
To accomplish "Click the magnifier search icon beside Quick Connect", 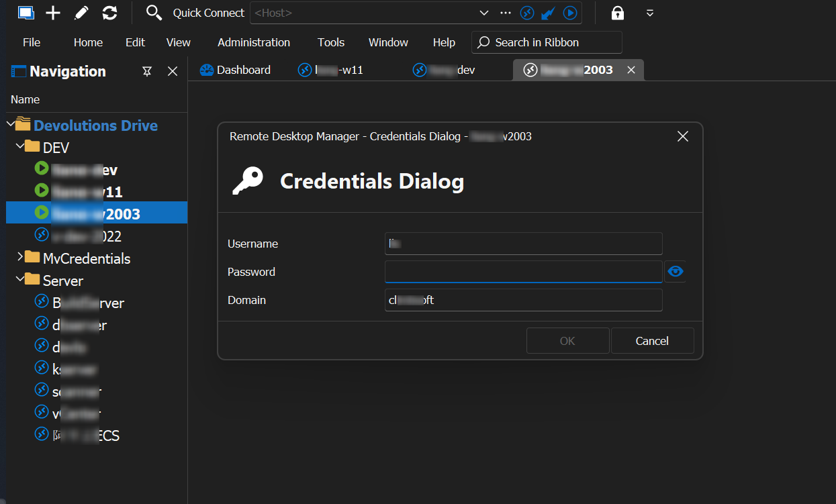I will pyautogui.click(x=154, y=13).
